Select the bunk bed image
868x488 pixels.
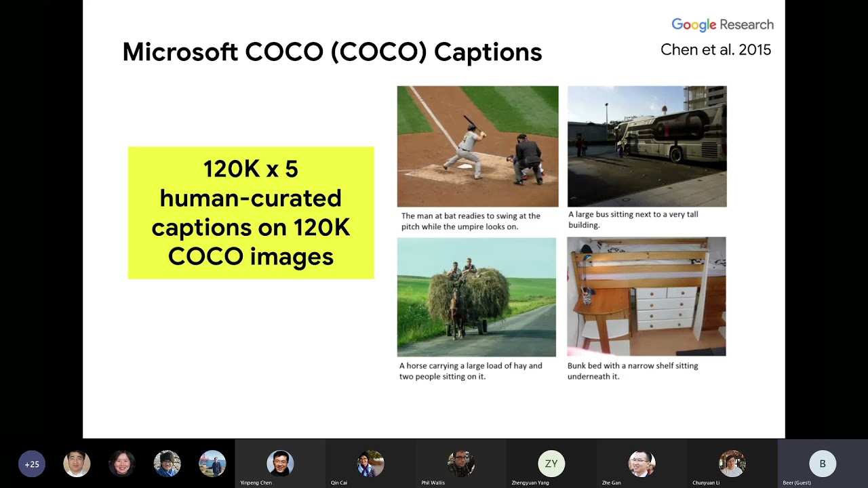coord(646,297)
